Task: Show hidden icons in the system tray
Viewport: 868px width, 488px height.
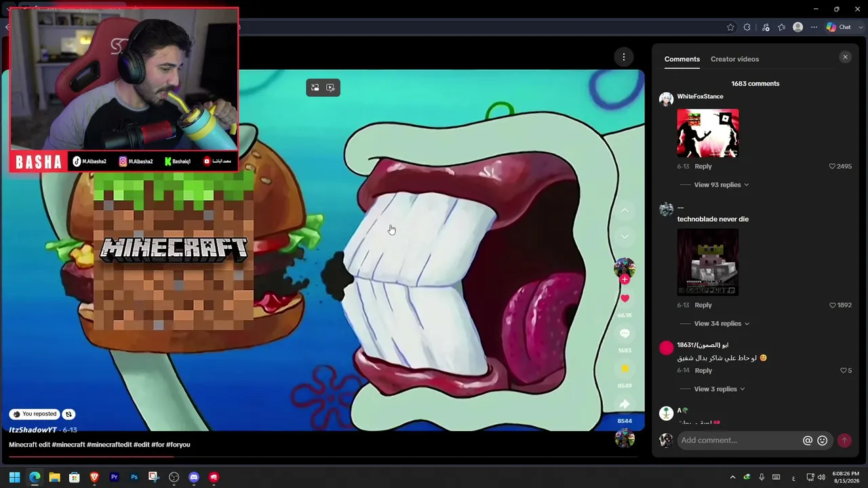Action: [732, 477]
